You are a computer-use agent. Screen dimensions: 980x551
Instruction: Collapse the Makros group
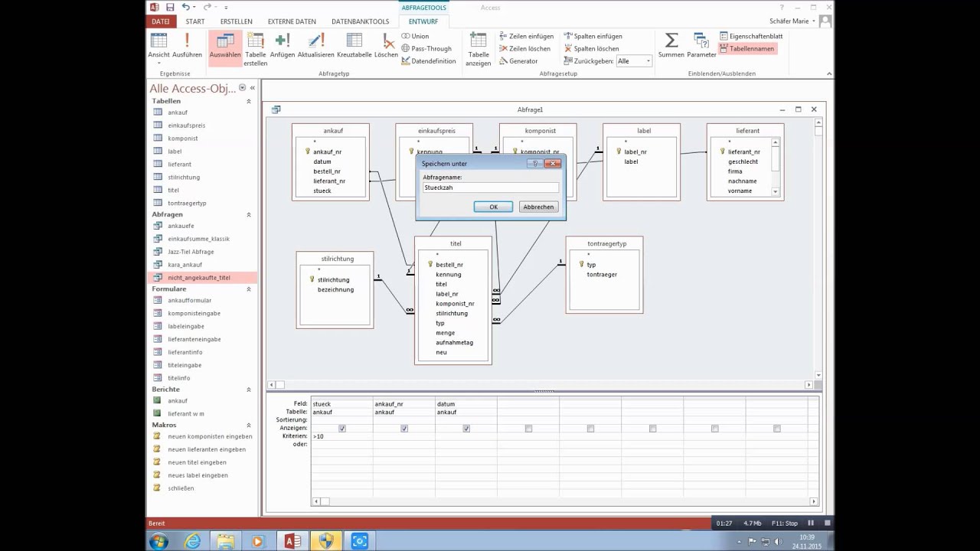click(248, 425)
